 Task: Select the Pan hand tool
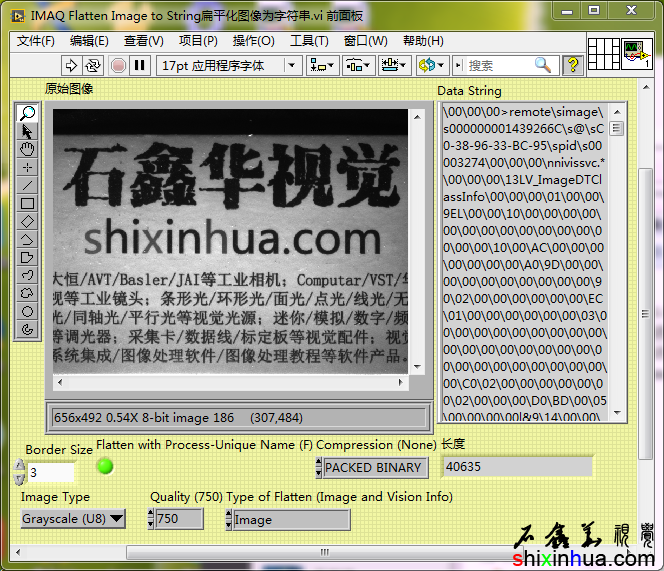(x=28, y=150)
